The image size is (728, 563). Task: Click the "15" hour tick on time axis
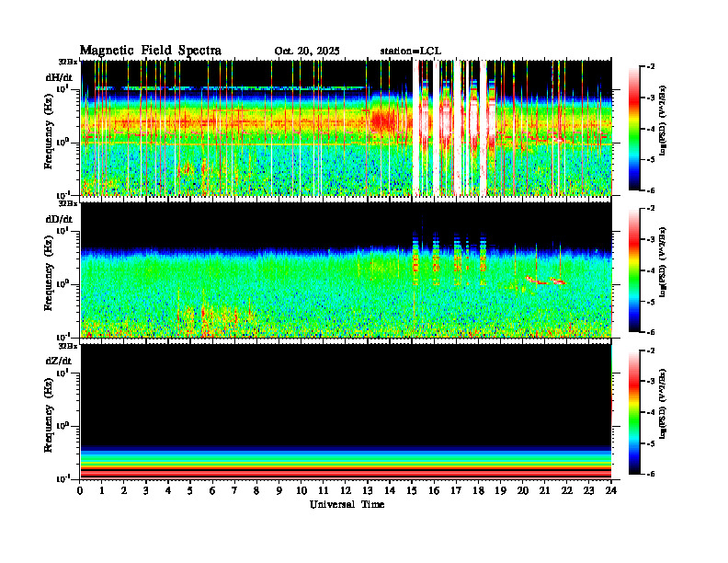click(412, 491)
